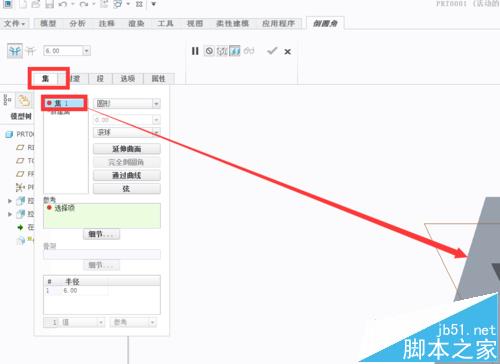
Task: Select PRT0001 root in model tree
Action: tap(20, 134)
